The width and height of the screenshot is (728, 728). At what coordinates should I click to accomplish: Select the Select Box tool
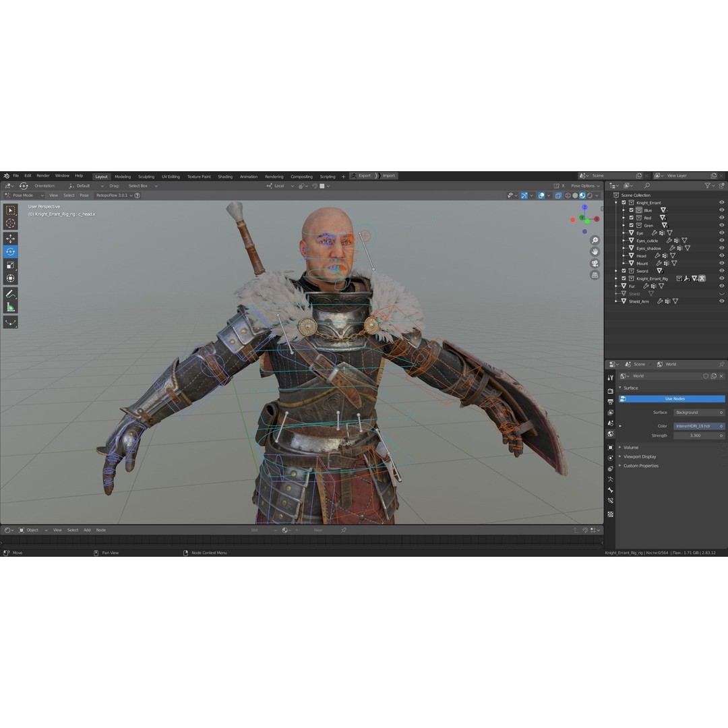[x=10, y=210]
